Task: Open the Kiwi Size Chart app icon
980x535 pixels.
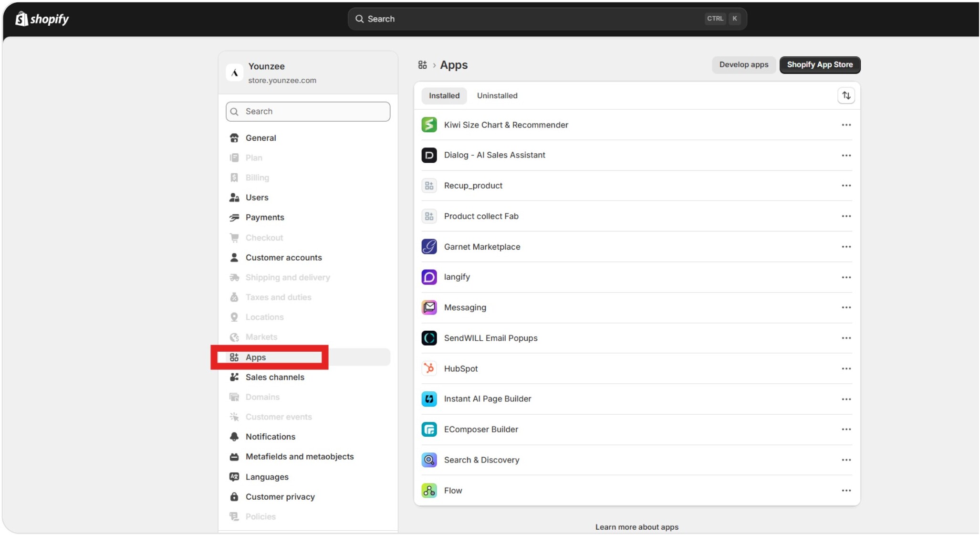Action: [x=429, y=125]
